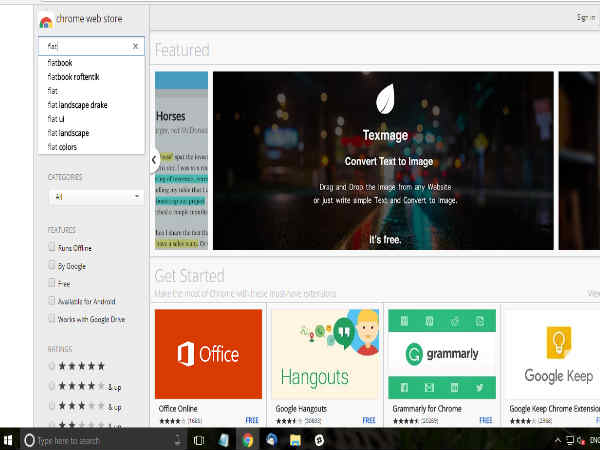Viewport: 600px width, 450px height.
Task: Select 'flatbook roftentik' suggestion
Action: [x=73, y=77]
